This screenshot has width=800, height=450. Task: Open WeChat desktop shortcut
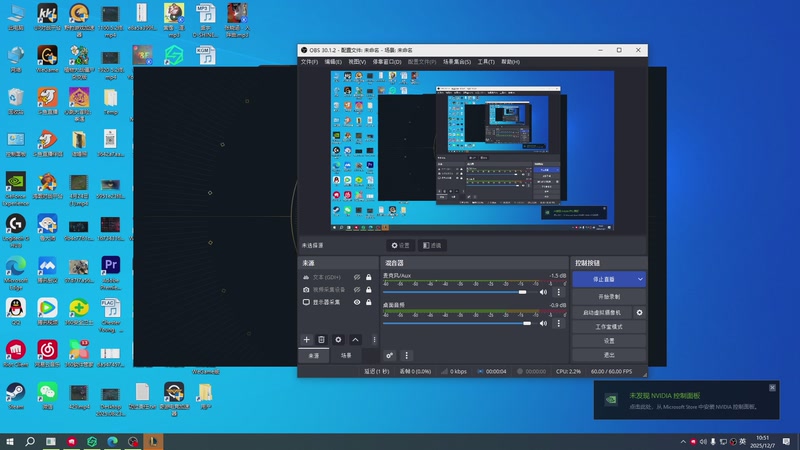coord(47,396)
